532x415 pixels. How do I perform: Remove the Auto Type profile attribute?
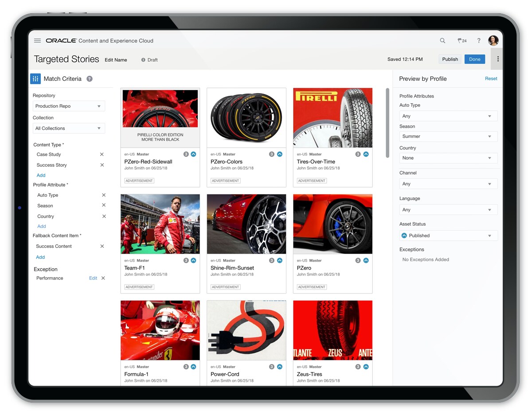(x=104, y=195)
